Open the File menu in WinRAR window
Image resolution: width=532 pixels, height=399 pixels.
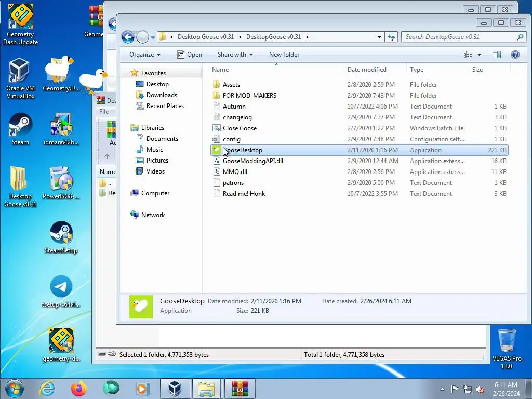(104, 112)
